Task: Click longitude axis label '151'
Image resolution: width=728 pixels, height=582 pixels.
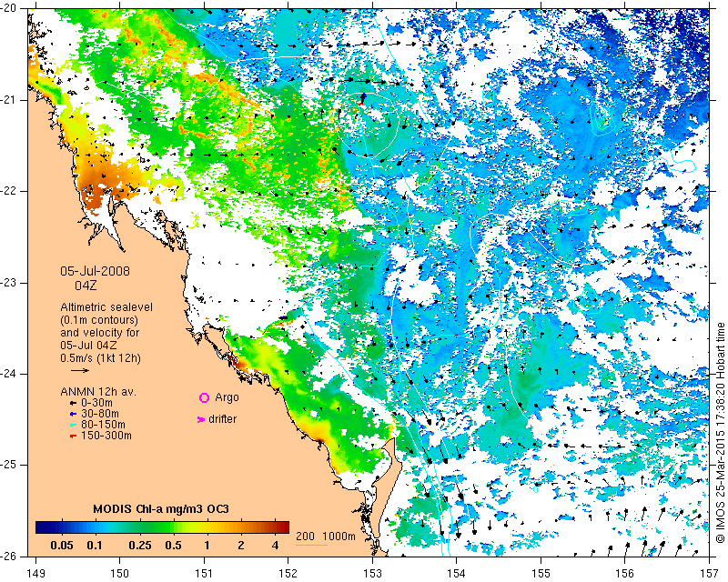Action: (204, 574)
